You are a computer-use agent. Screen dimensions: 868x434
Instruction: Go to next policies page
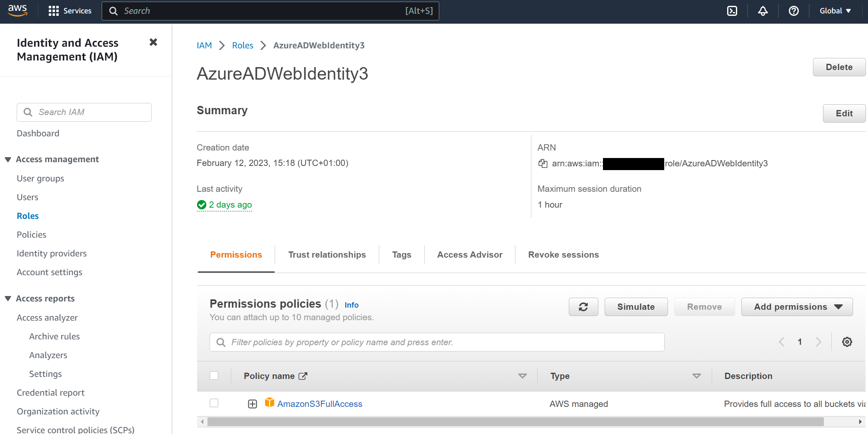point(818,342)
